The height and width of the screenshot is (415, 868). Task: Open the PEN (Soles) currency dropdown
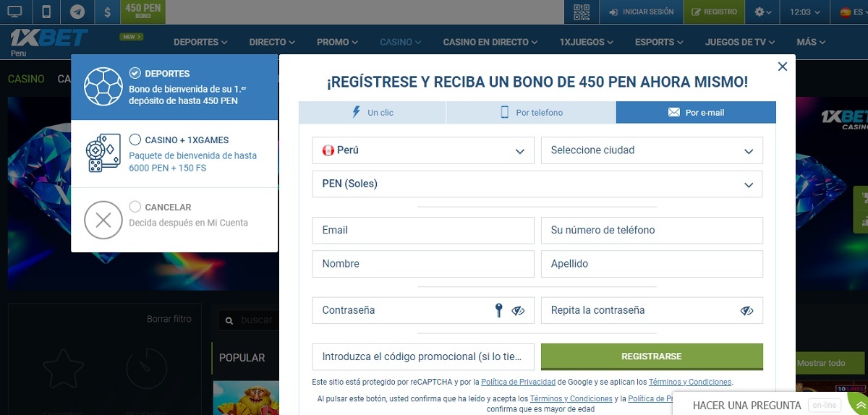537,184
